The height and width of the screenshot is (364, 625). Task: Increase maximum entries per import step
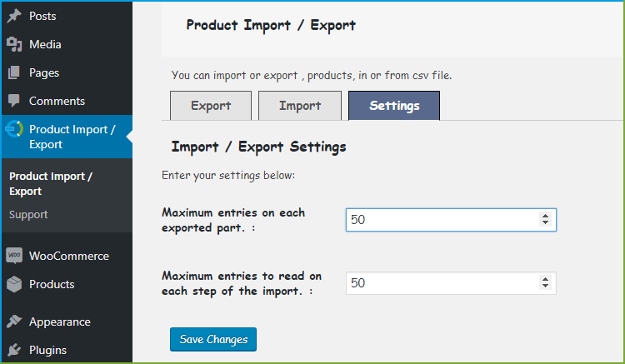(545, 279)
